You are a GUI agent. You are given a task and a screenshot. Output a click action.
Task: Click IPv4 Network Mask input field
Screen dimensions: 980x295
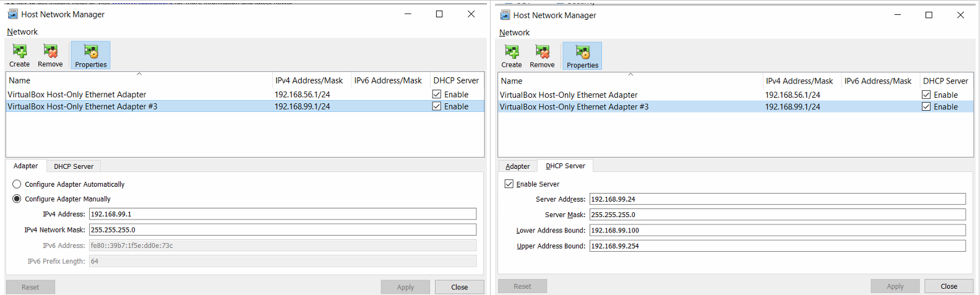pos(283,229)
